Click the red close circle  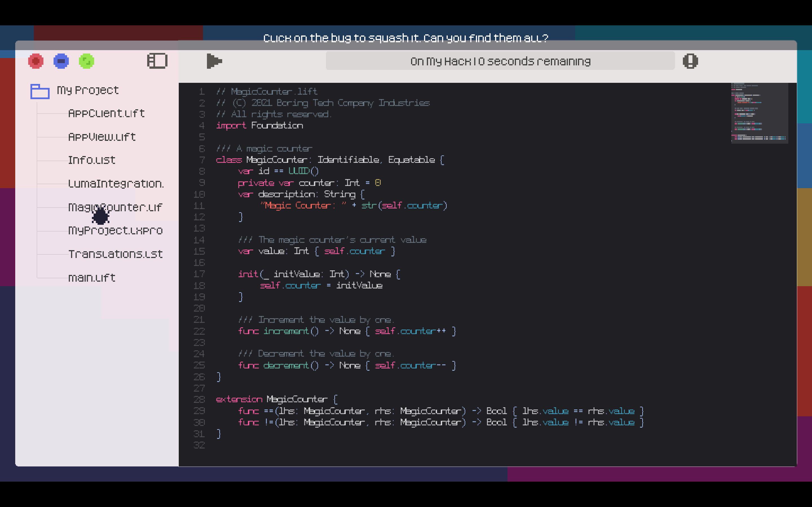tap(36, 61)
